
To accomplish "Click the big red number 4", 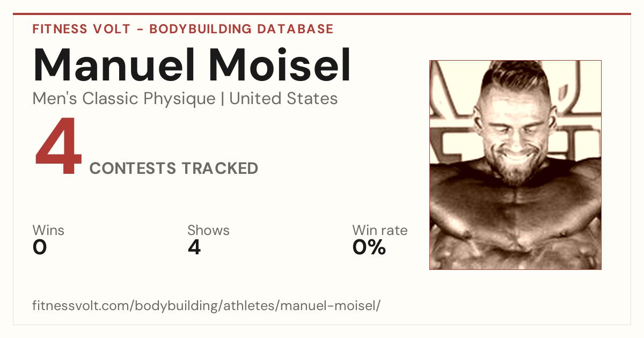I will pyautogui.click(x=58, y=148).
